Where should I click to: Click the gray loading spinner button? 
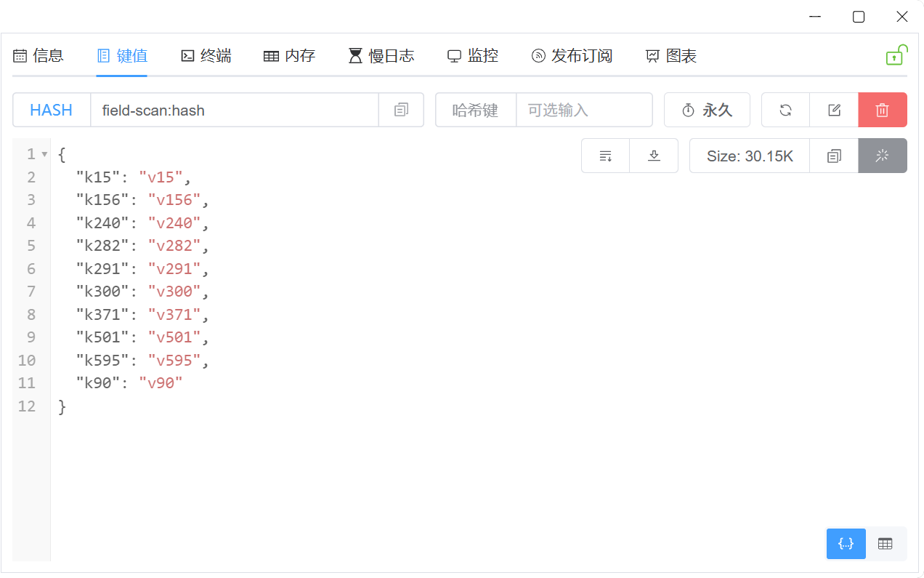pos(883,156)
